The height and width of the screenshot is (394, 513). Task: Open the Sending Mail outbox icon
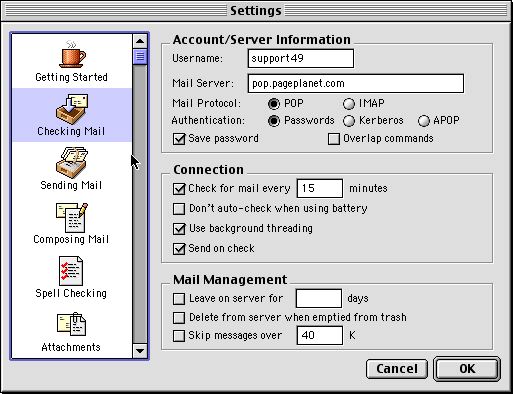coord(71,162)
